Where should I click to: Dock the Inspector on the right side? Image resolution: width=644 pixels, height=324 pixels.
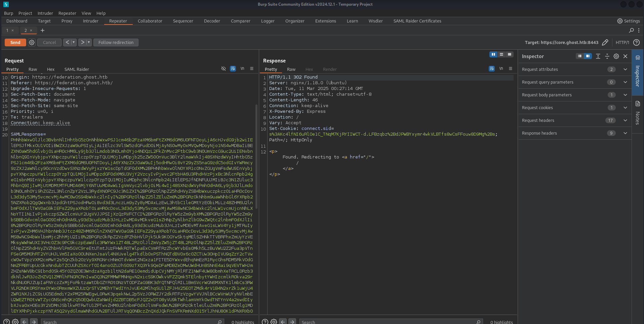588,56
